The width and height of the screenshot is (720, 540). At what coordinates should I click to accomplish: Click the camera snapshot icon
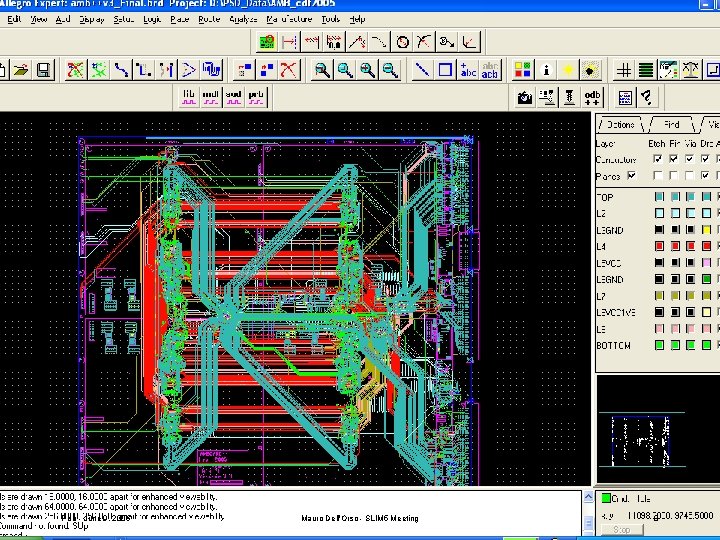coord(524,98)
